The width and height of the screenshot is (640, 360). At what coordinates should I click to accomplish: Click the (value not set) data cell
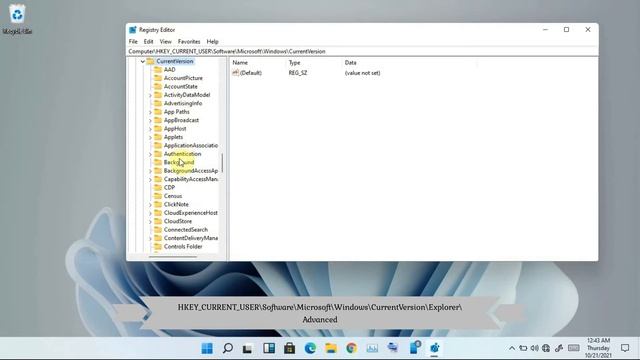(362, 73)
